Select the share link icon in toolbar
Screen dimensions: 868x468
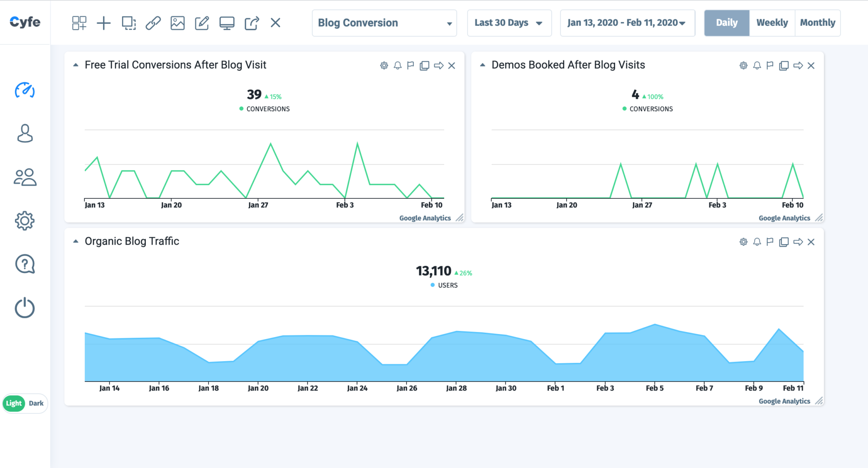[x=153, y=23]
